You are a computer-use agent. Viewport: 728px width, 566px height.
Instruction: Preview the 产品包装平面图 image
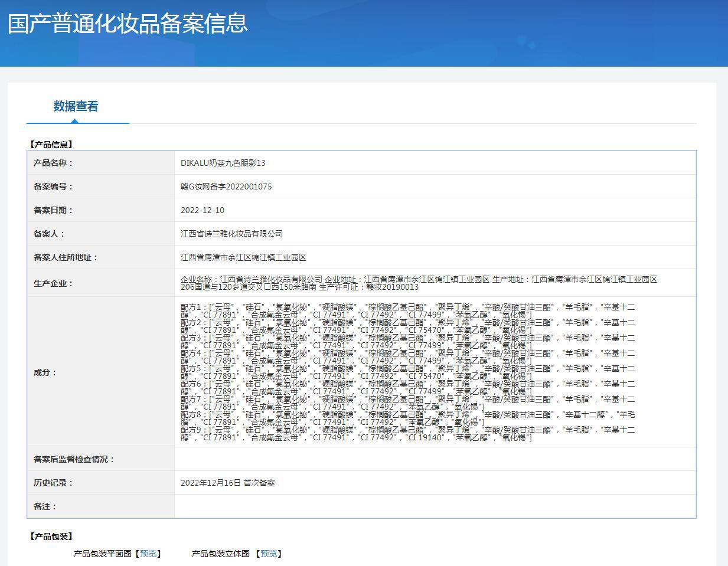(x=148, y=554)
